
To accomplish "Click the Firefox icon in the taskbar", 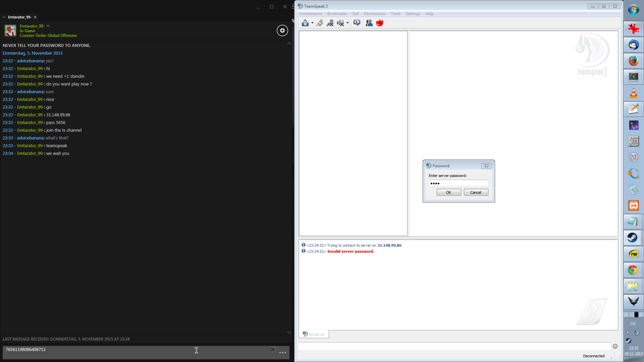I will [x=633, y=61].
